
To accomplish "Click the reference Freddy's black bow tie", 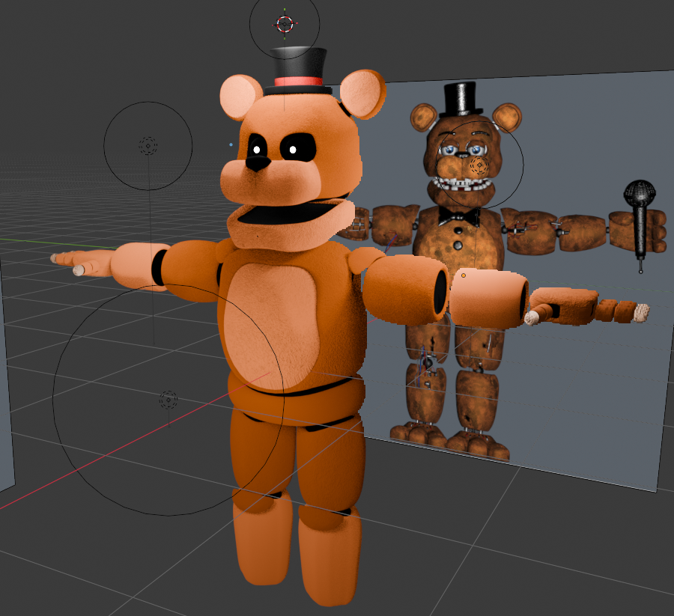I will (x=459, y=216).
